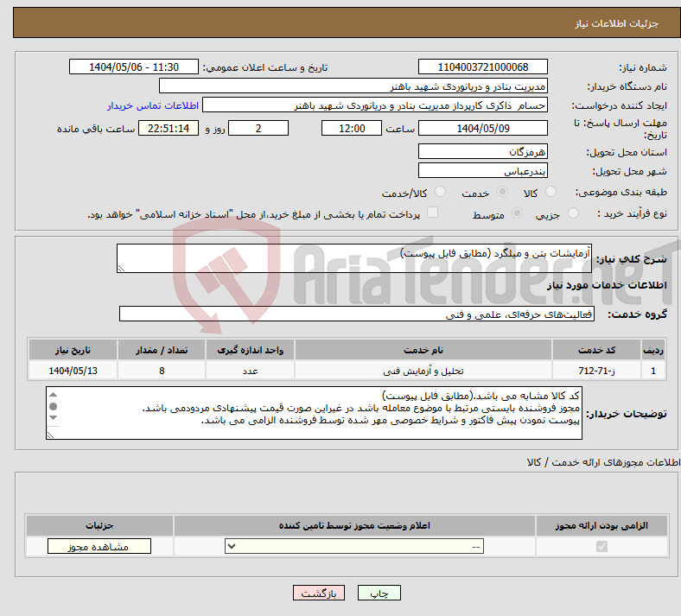Click the resize grip of توضیحات خریدار box
681x616 pixels.
coord(50,435)
